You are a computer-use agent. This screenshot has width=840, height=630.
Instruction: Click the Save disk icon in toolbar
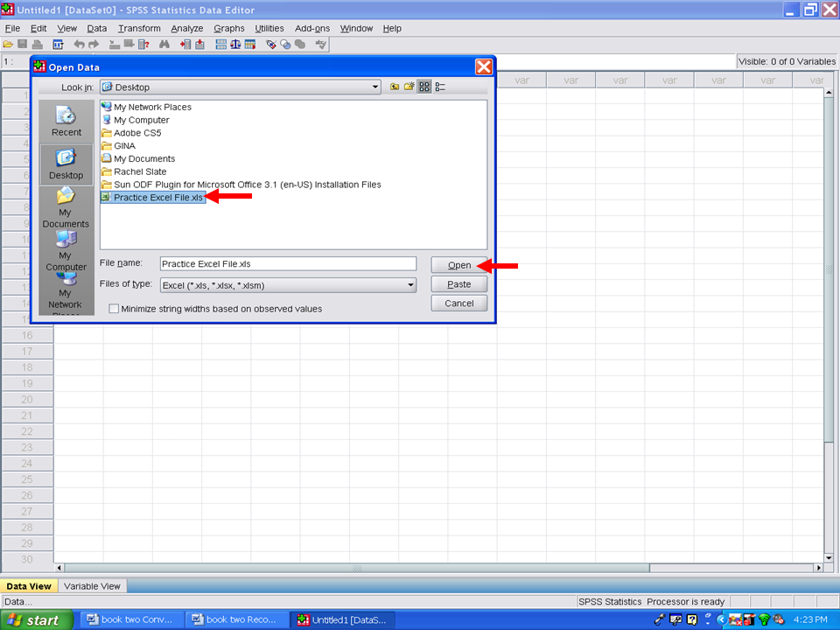(23, 45)
